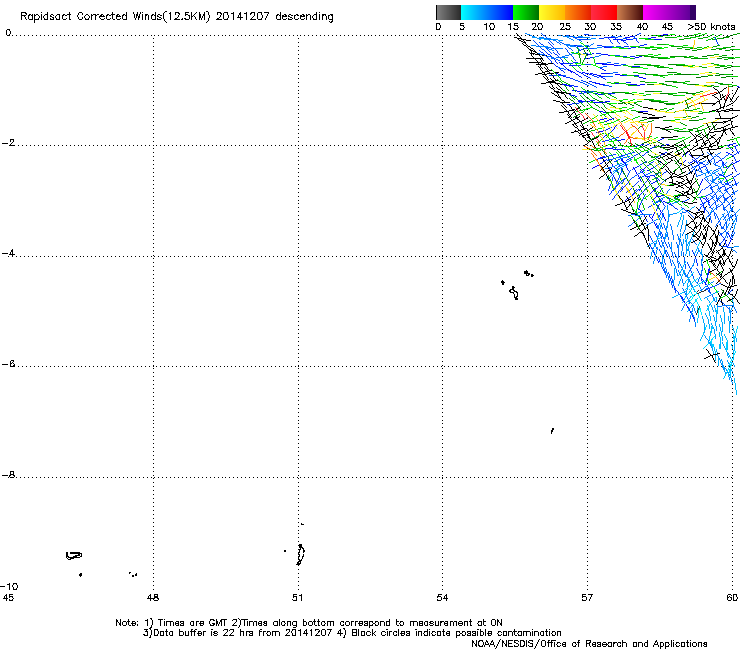
Task: Click the island outline at longitude 51
Action: tap(301, 555)
